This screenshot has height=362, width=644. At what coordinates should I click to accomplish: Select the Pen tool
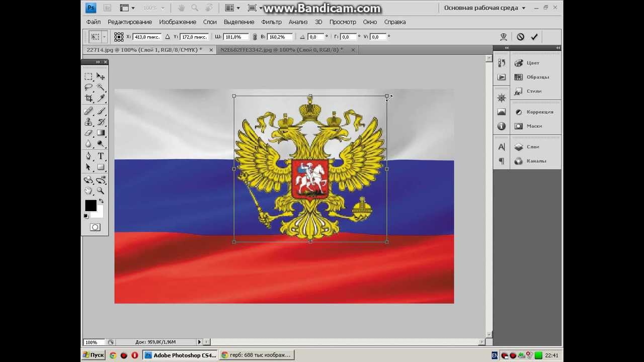[89, 156]
